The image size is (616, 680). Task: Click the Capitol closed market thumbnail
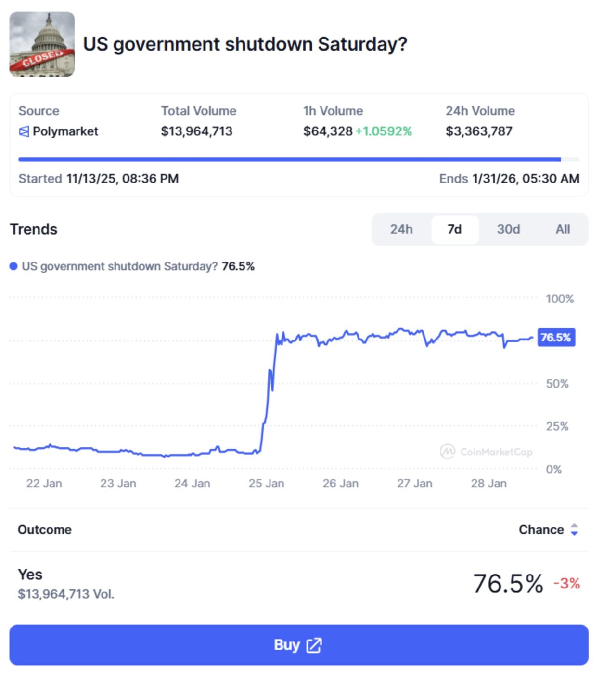point(42,44)
